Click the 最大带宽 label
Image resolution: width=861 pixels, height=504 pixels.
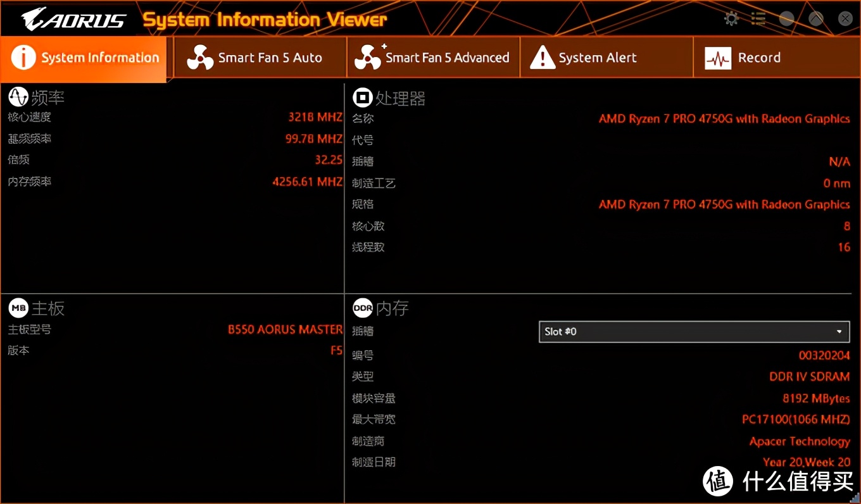pos(374,419)
